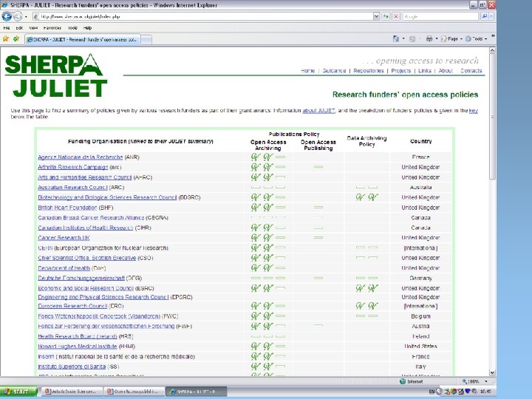Open the About navigation link
Image resolution: width=532 pixels, height=399 pixels.
pos(446,71)
